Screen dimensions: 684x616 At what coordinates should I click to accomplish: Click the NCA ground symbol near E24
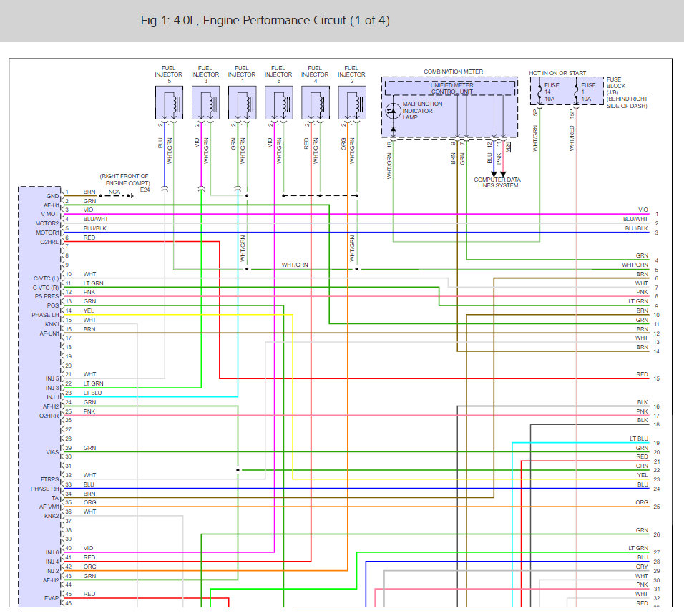pos(130,196)
